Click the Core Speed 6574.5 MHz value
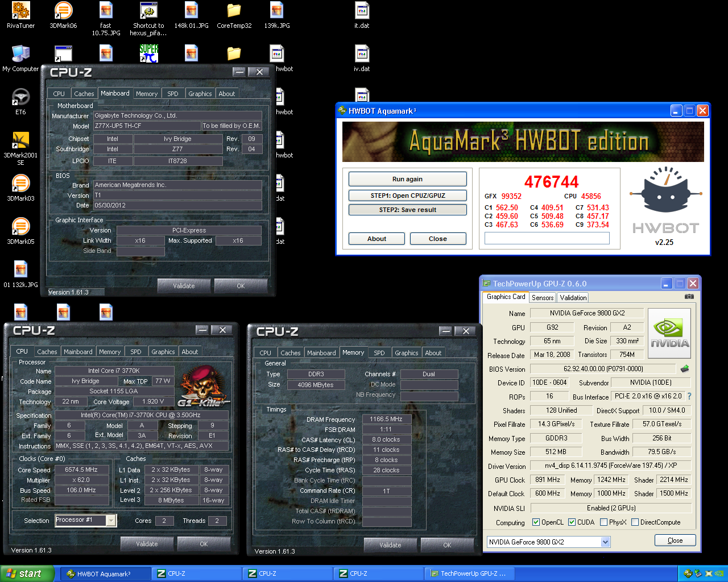Screen dimensions: 728x582 tap(82, 470)
